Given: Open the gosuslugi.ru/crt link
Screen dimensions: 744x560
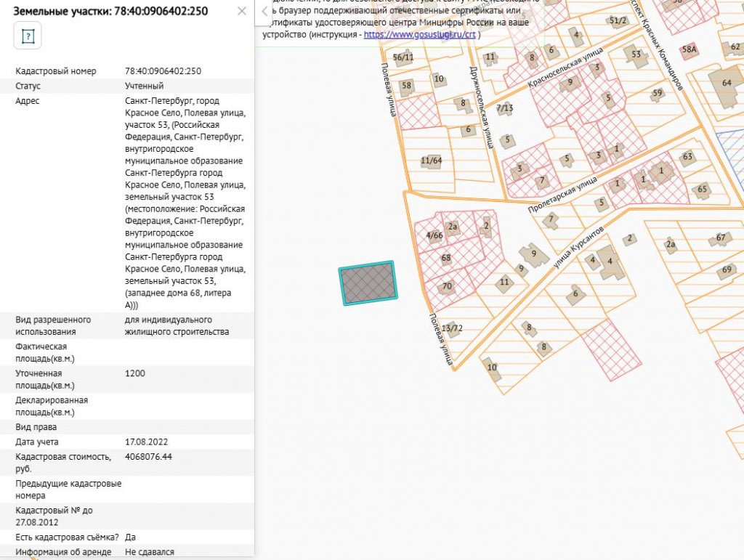Looking at the screenshot, I should pos(419,35).
